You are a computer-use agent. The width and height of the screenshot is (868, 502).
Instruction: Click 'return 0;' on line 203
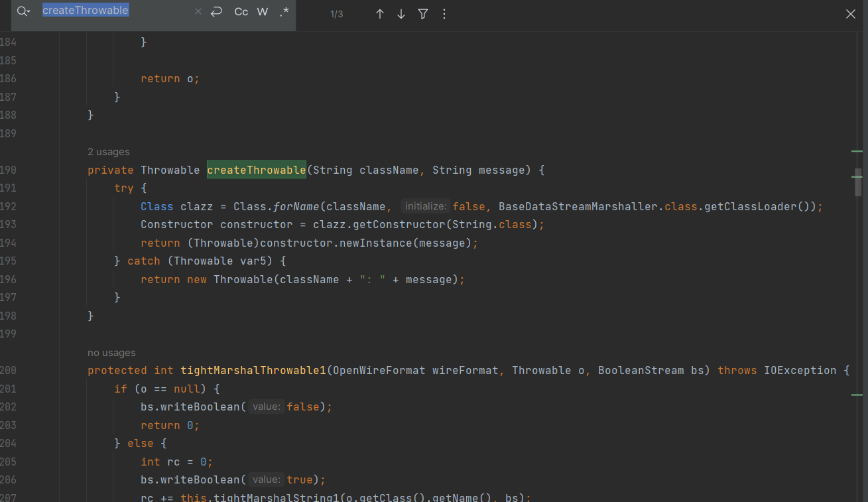[x=170, y=425]
